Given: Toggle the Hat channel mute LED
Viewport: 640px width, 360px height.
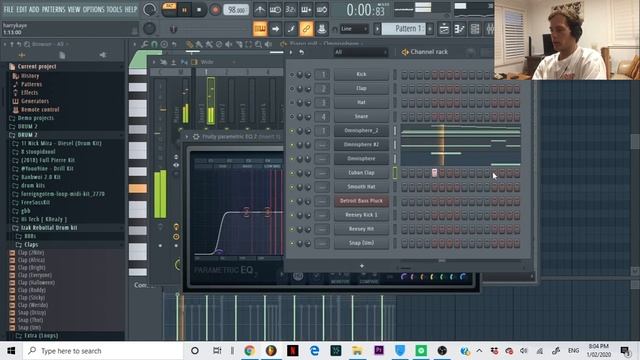Looking at the screenshot, I should [x=291, y=102].
